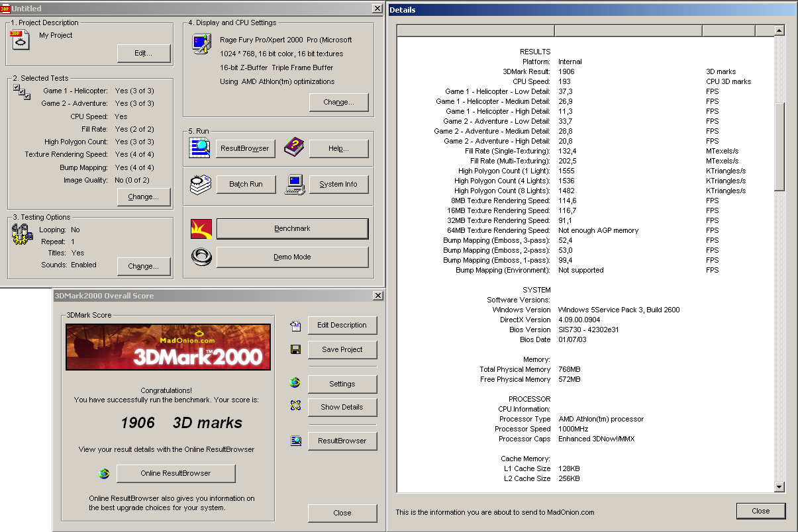This screenshot has height=532, width=798.
Task: Click the Selected Tests checkboxes icon
Action: (22, 93)
